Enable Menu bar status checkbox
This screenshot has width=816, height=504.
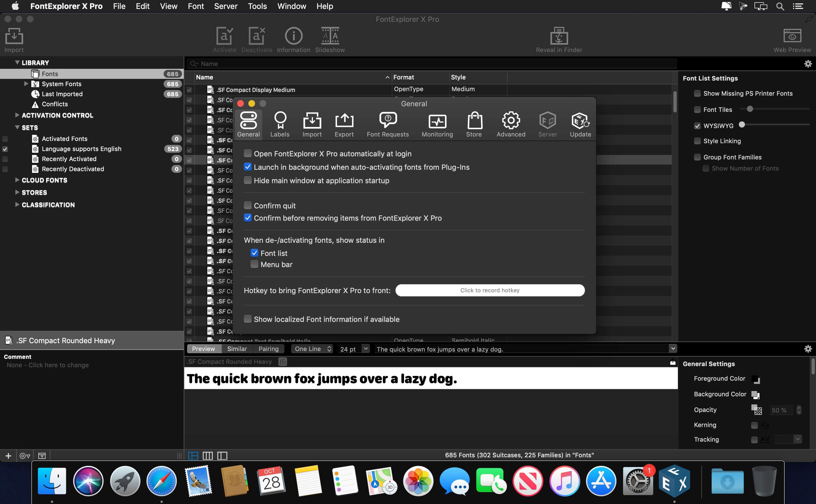[254, 264]
